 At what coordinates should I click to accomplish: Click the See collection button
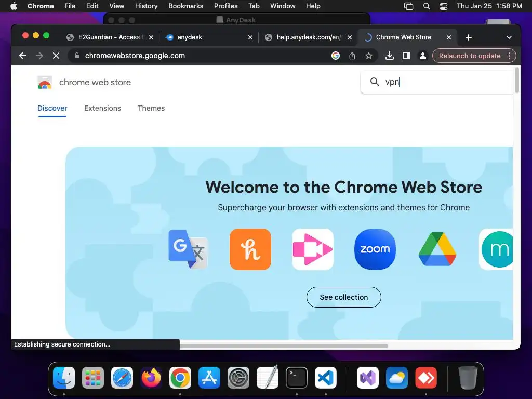pyautogui.click(x=344, y=297)
